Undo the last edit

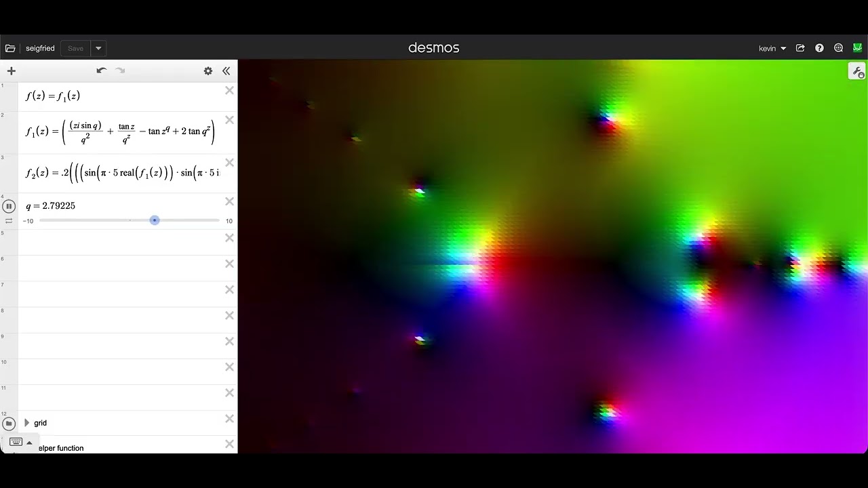[101, 70]
